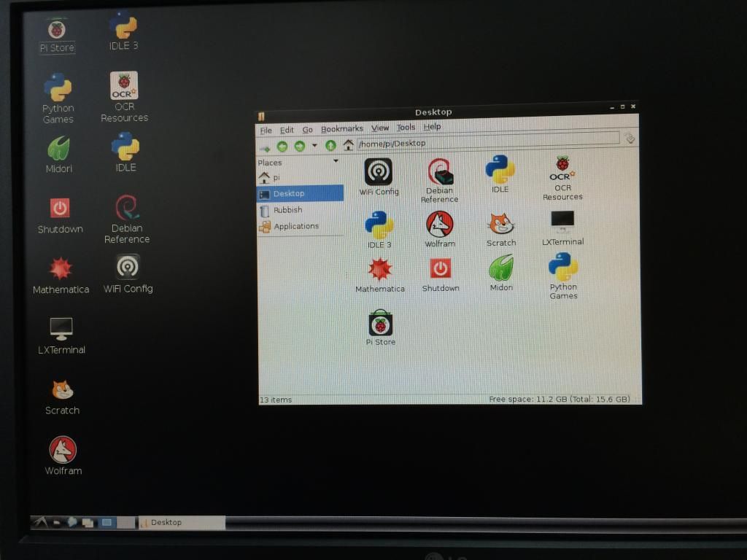The image size is (747, 560).
Task: Click the file manager window title icon
Action: (x=261, y=116)
